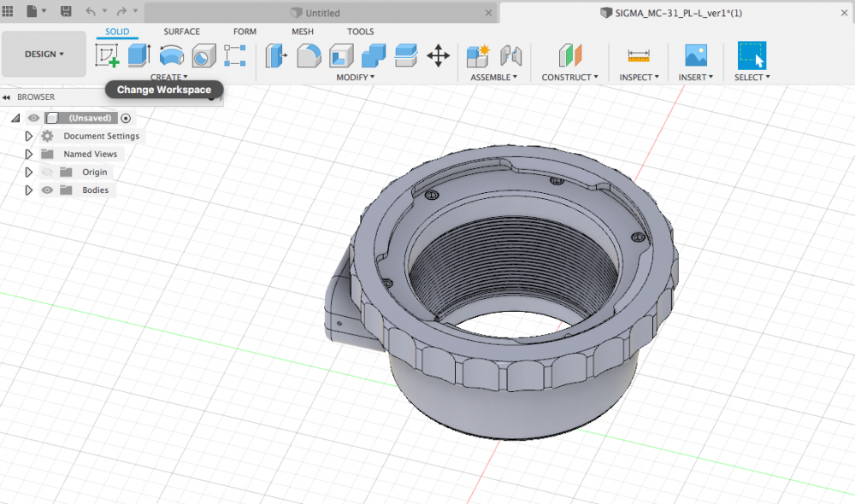Click the New Component icon
Image resolution: width=855 pixels, height=504 pixels.
pyautogui.click(x=477, y=56)
